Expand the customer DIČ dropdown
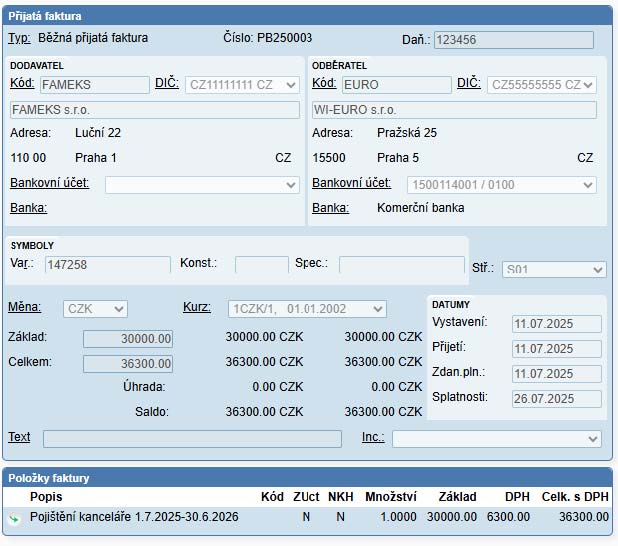 tap(541, 85)
